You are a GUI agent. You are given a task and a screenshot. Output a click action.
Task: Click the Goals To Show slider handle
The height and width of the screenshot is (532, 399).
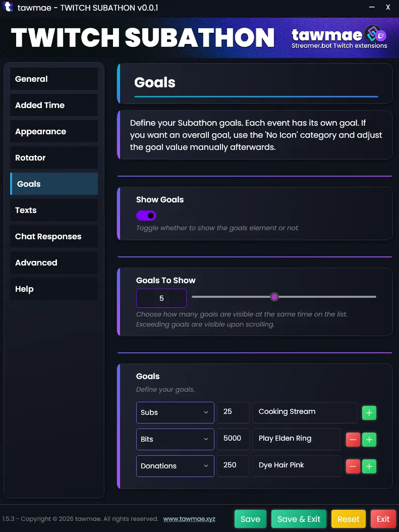coord(274,297)
